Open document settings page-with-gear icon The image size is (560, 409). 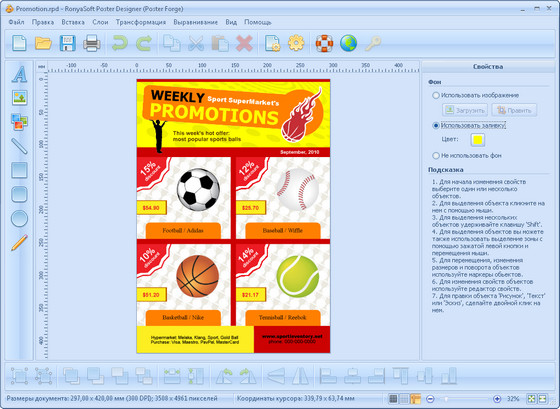coord(272,43)
